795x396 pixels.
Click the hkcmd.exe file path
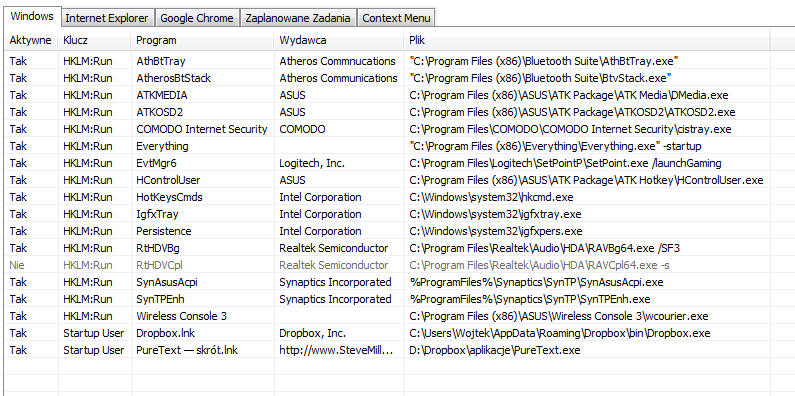(491, 197)
